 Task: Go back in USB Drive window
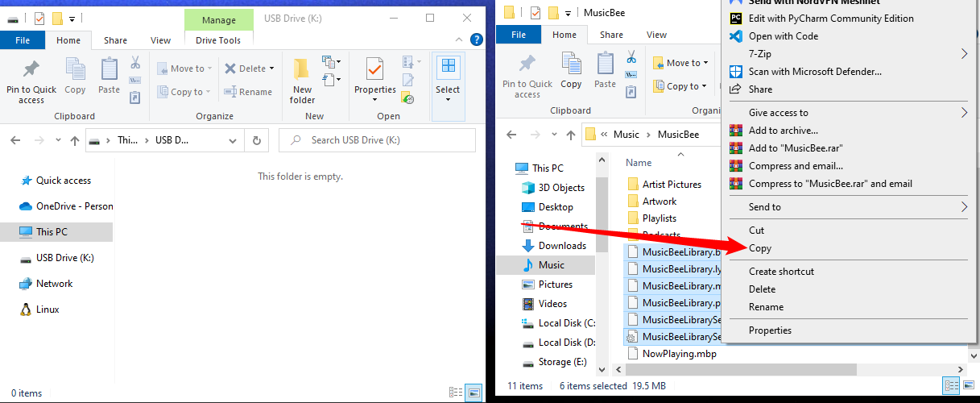click(x=14, y=140)
